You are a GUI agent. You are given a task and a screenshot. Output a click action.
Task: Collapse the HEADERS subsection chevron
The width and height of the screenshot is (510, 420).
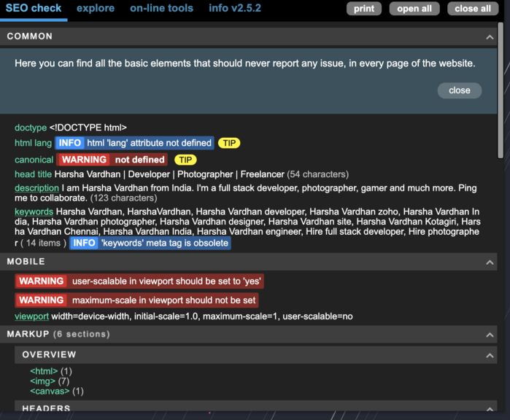tap(490, 409)
